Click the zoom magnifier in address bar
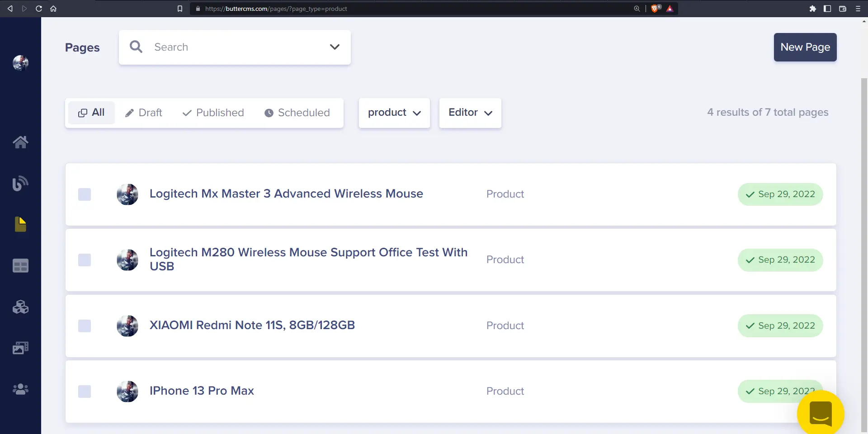868x434 pixels. [x=637, y=9]
